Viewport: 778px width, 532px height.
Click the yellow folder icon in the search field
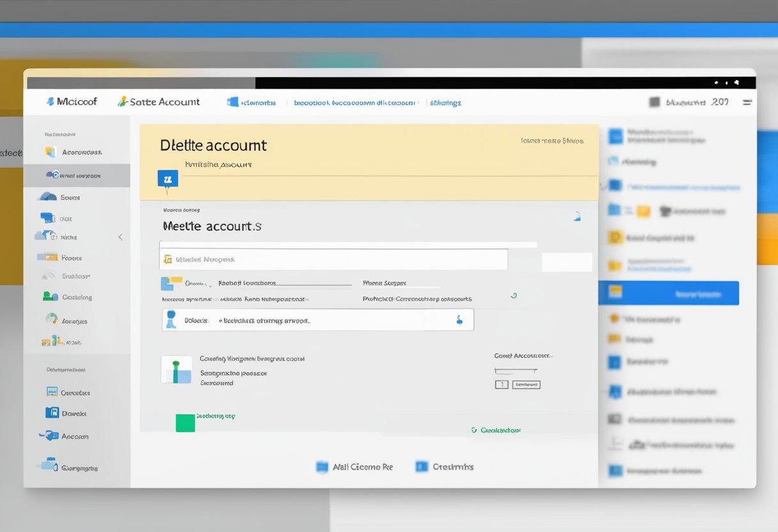pos(168,260)
